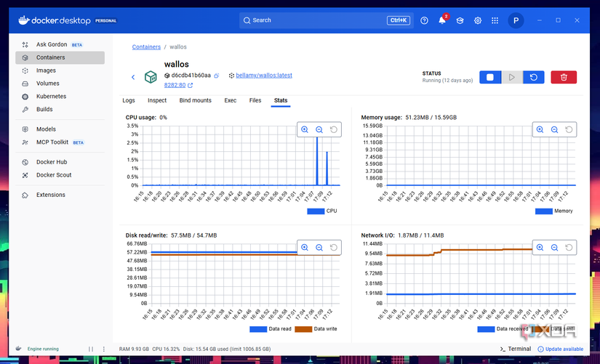The image size is (600, 364).
Task: Toggle the Memory legend swatch
Action: tap(544, 211)
